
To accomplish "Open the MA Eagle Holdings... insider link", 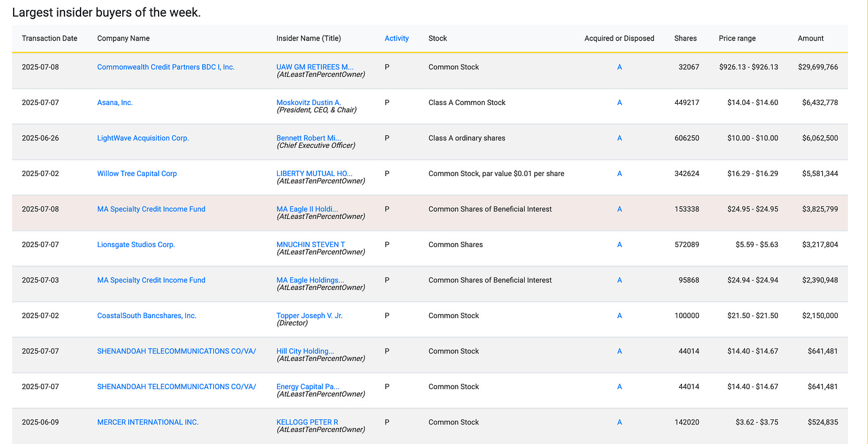I will pyautogui.click(x=310, y=280).
